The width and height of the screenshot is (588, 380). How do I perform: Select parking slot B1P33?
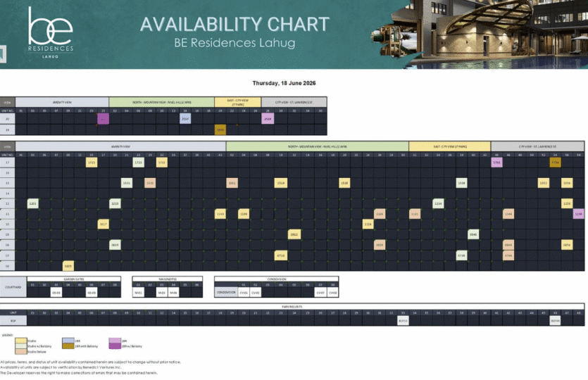(403, 321)
